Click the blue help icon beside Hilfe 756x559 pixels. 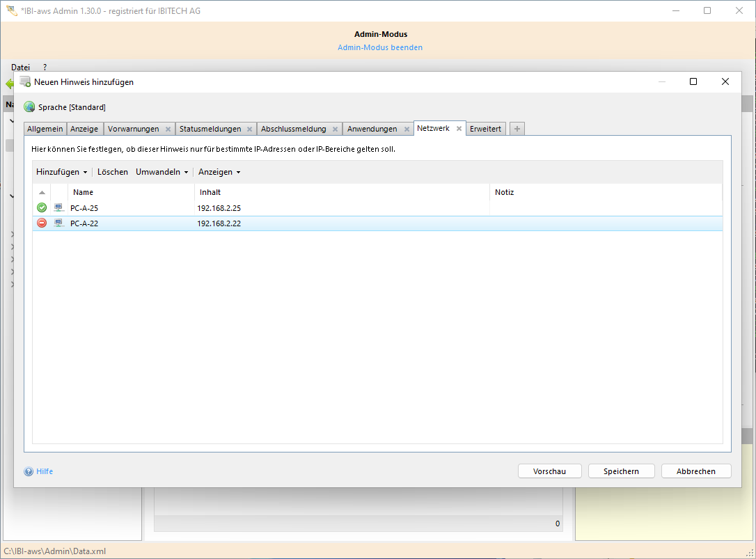tap(29, 471)
